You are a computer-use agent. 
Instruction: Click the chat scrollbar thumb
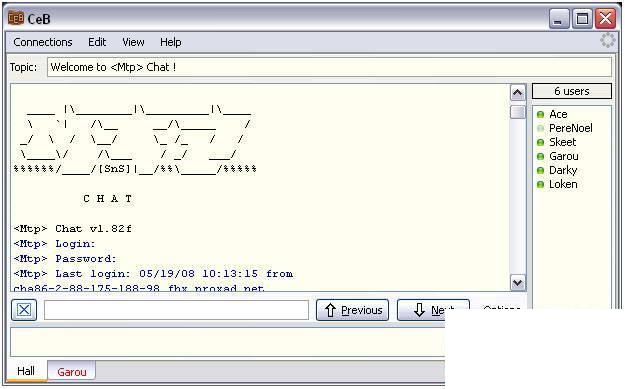(517, 112)
